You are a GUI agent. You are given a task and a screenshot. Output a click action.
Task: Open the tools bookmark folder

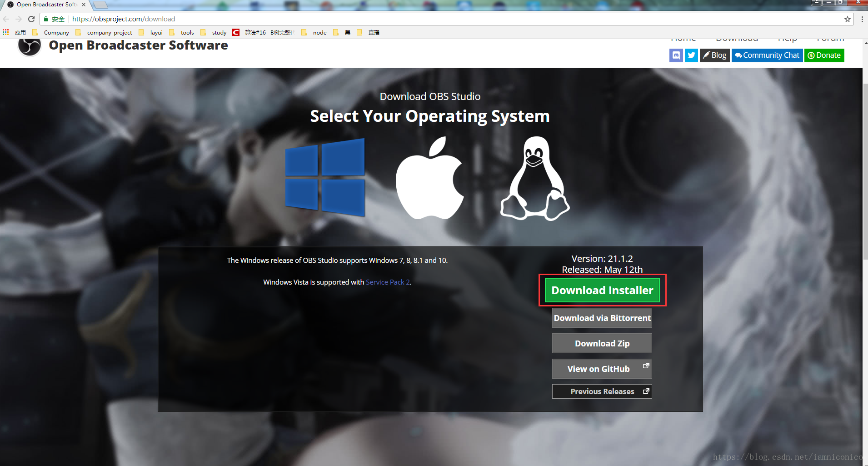coord(181,32)
